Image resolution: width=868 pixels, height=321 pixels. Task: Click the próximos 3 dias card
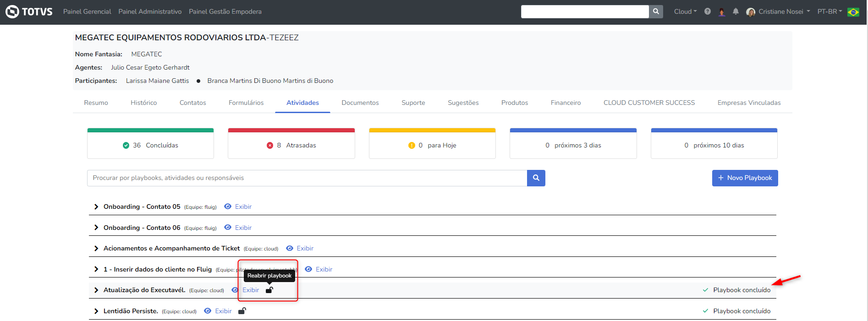[x=573, y=144]
